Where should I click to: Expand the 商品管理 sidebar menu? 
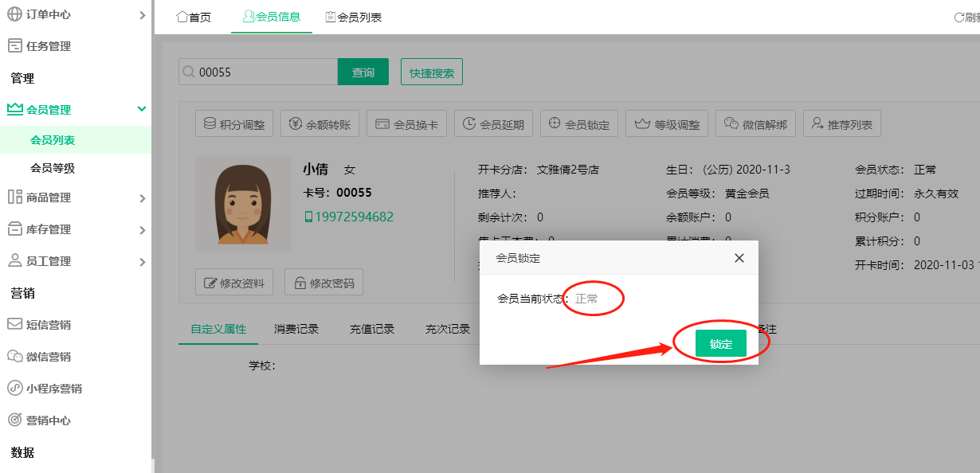76,197
